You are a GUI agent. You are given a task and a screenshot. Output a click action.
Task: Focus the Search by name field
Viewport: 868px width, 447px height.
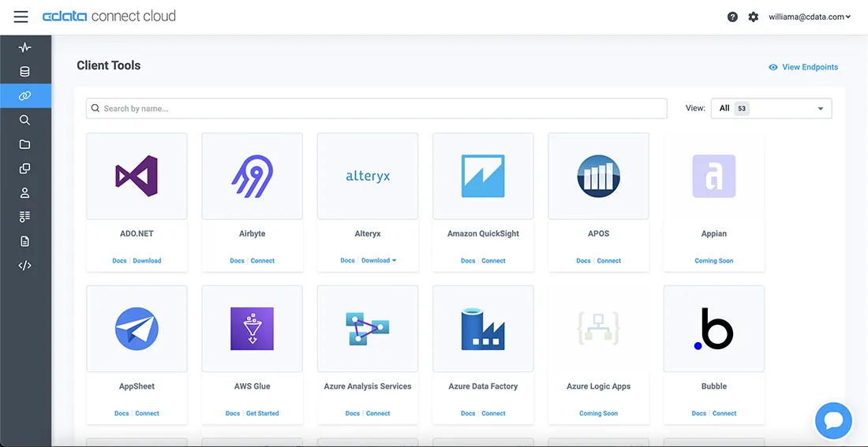[x=376, y=109]
